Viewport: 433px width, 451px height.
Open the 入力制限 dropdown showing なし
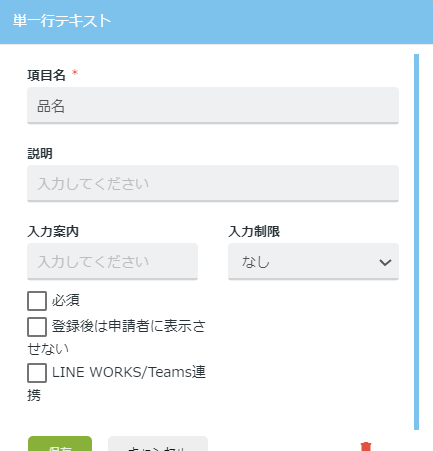coord(313,262)
